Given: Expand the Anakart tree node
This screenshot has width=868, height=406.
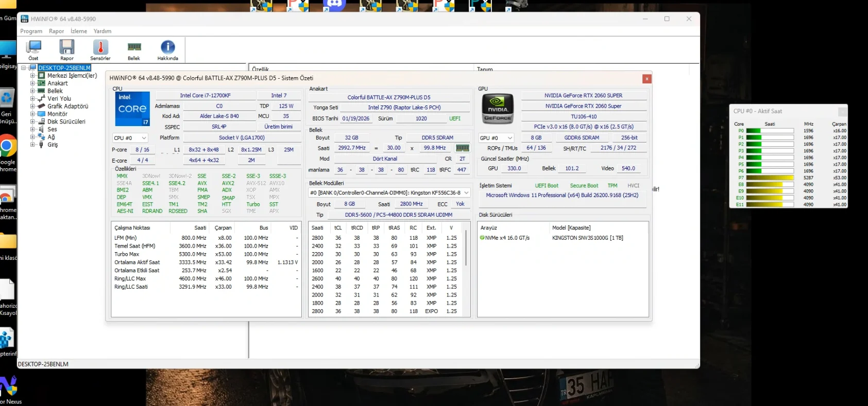Looking at the screenshot, I should pyautogui.click(x=32, y=83).
